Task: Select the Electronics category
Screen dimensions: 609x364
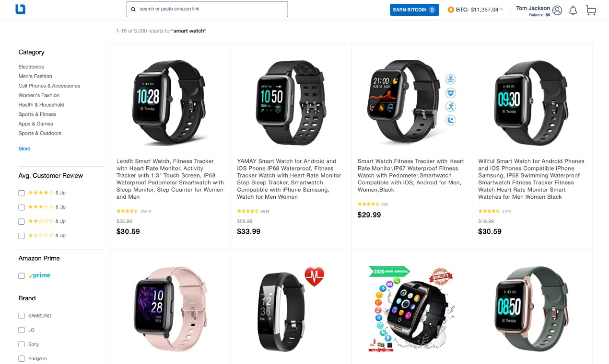Action: tap(31, 67)
